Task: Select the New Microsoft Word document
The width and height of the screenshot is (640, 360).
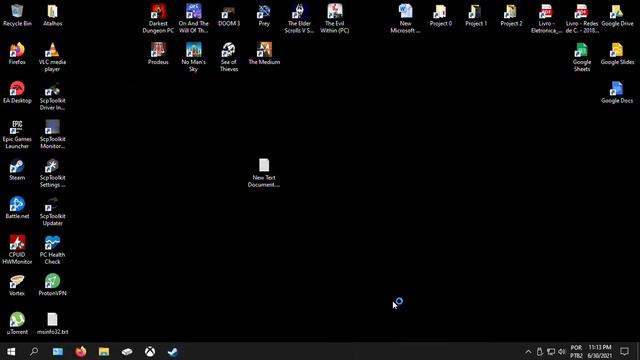Action: [405, 19]
